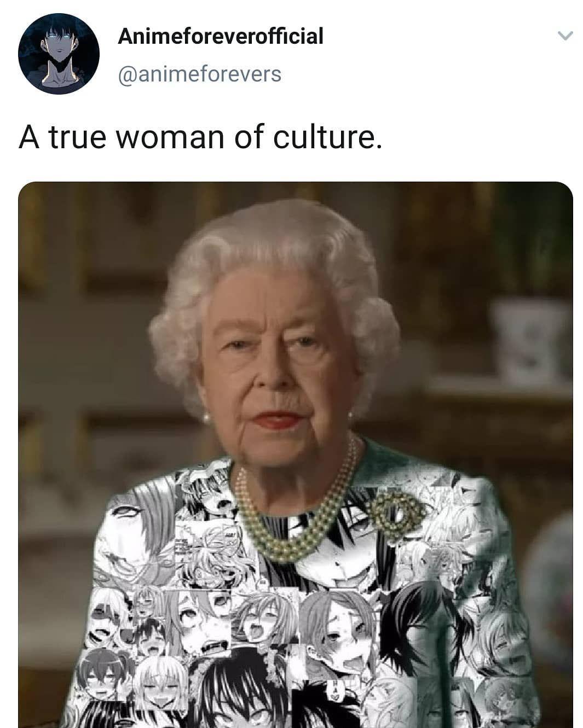The height and width of the screenshot is (728, 583).
Task: Select the tweet text "A true woman of culture."
Action: point(200,136)
